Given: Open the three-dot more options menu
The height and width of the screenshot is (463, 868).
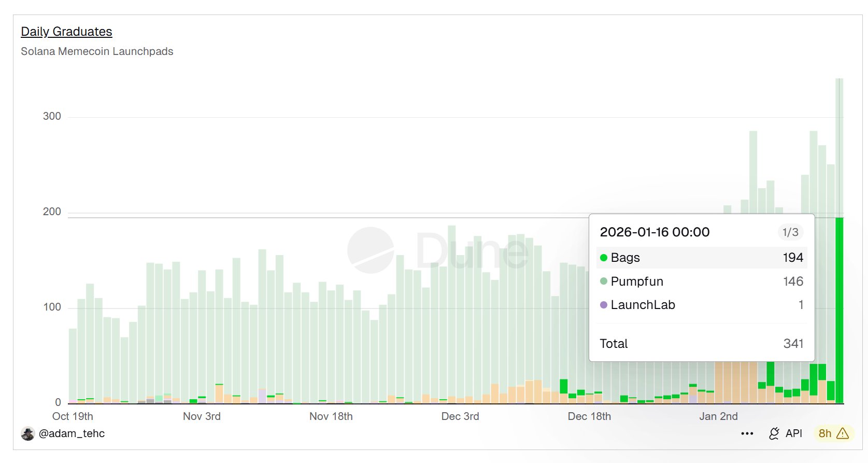Looking at the screenshot, I should point(747,433).
